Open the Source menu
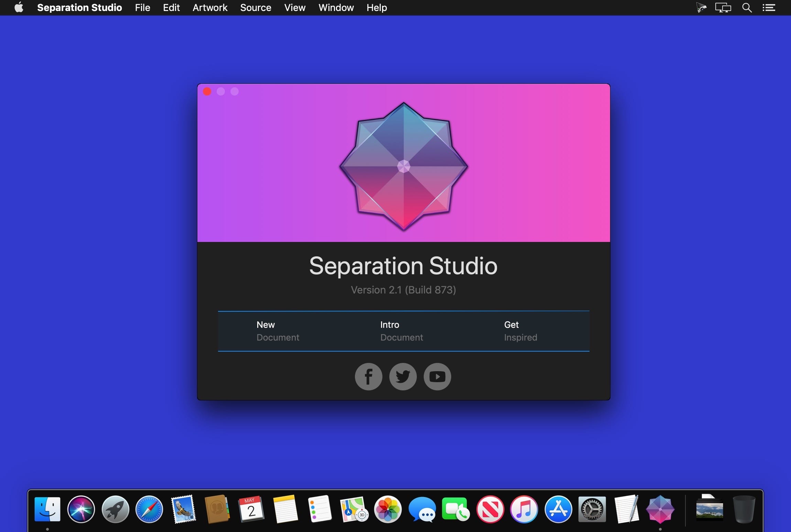 (256, 8)
